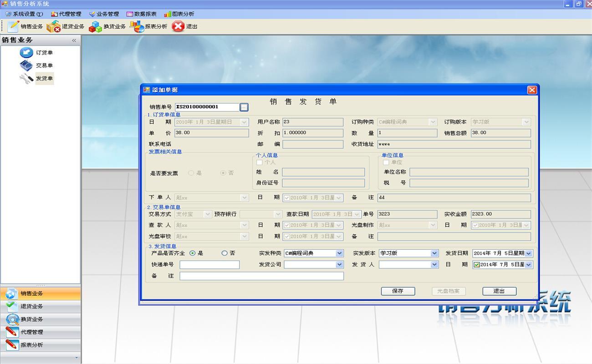
Task: Toggle checkbox in 光盘审校 date field
Action: [287, 237]
